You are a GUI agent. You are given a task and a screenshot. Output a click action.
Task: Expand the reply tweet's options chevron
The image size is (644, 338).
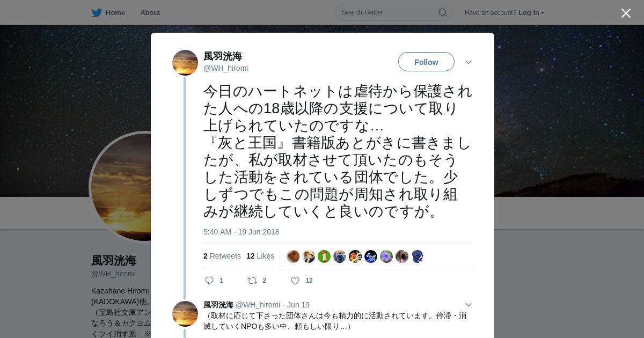[x=469, y=305]
